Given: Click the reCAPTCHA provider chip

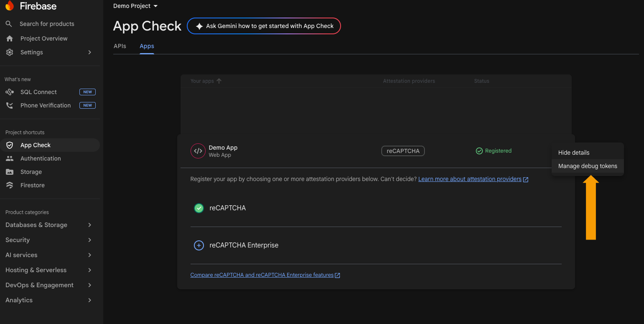Looking at the screenshot, I should point(403,151).
